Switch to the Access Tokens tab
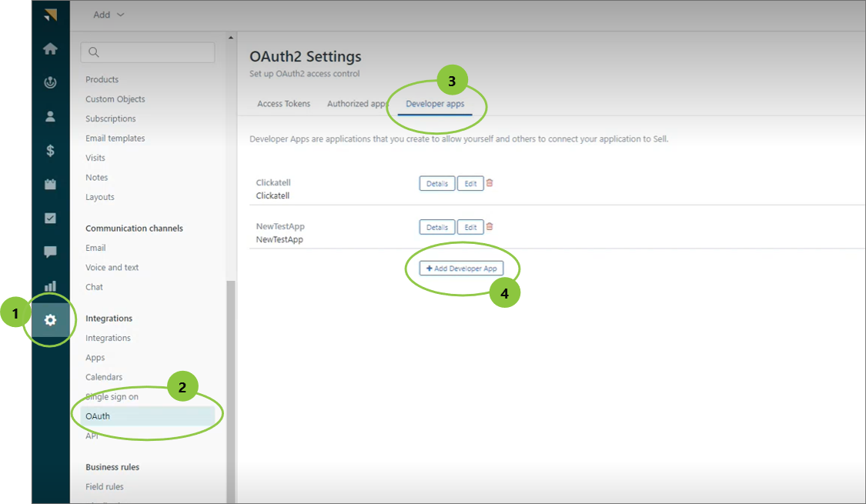Image resolution: width=866 pixels, height=504 pixels. (284, 104)
